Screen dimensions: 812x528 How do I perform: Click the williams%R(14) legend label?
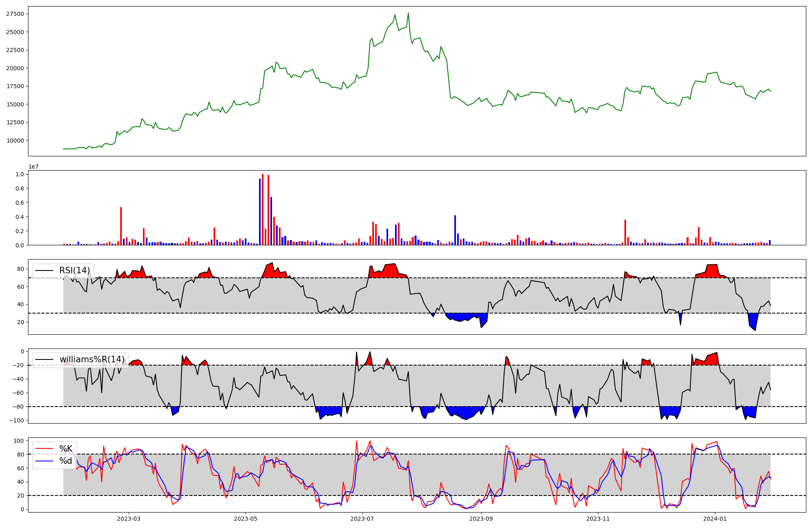(x=92, y=359)
